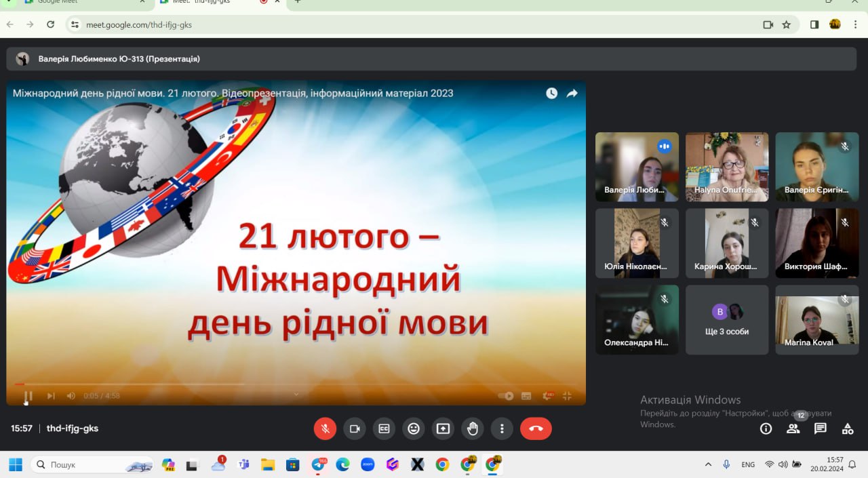Pause the video presentation playback
This screenshot has width=868, height=478.
(x=28, y=396)
